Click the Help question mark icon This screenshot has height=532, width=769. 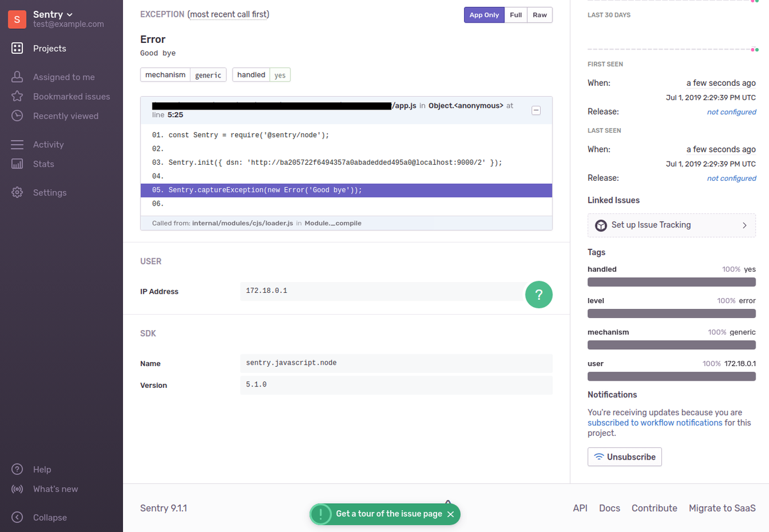(x=17, y=469)
